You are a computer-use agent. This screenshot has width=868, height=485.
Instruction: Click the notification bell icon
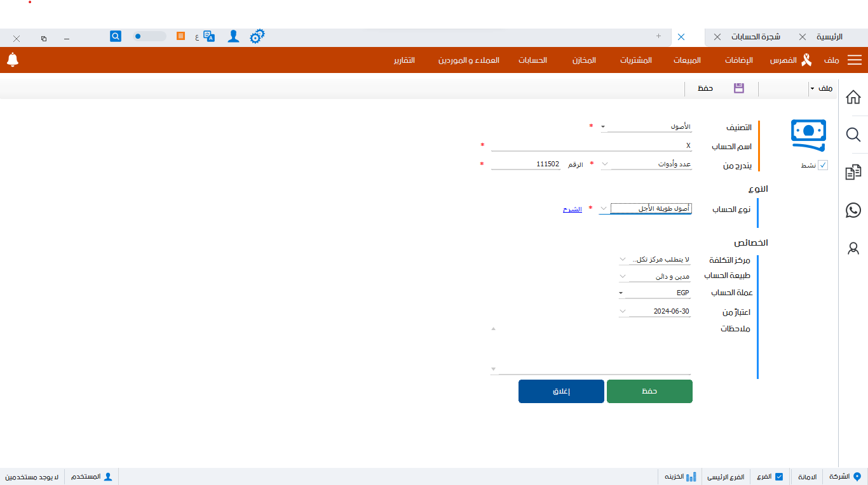13,60
